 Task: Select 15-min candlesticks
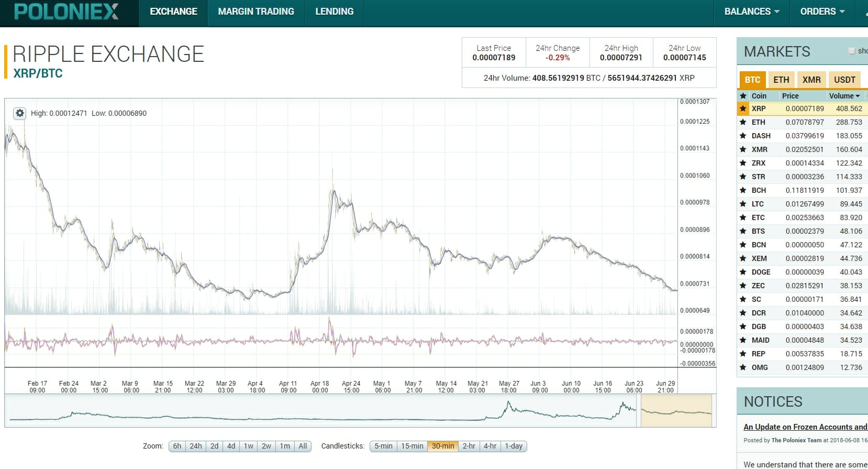tap(412, 446)
